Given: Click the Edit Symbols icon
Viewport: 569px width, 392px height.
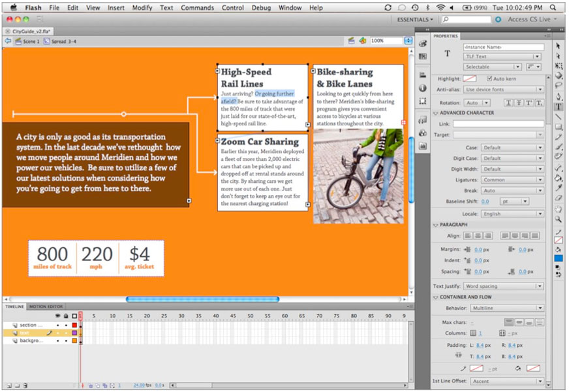Looking at the screenshot, I should 362,41.
